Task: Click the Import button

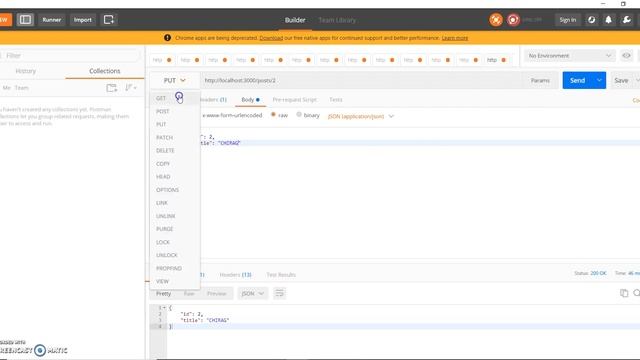Action: 82,20
